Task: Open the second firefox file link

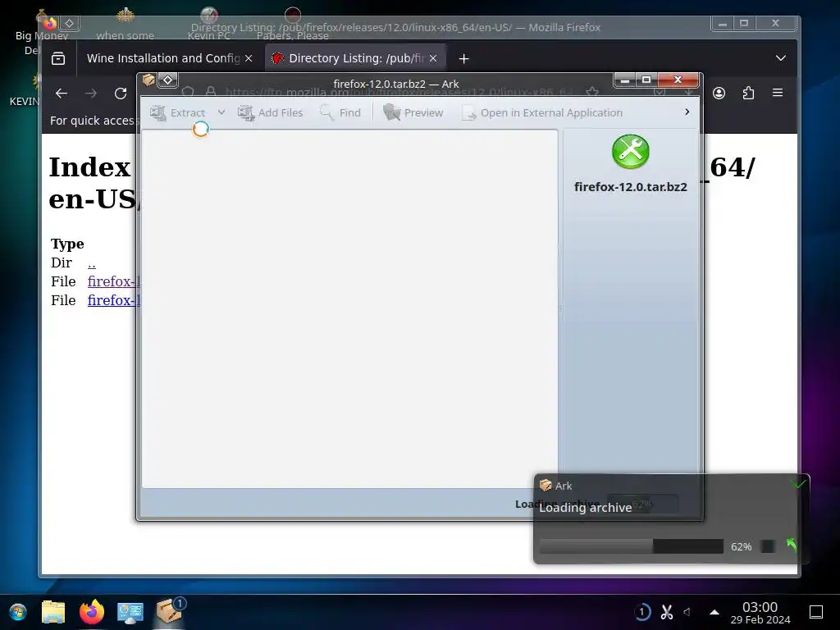Action: point(113,300)
